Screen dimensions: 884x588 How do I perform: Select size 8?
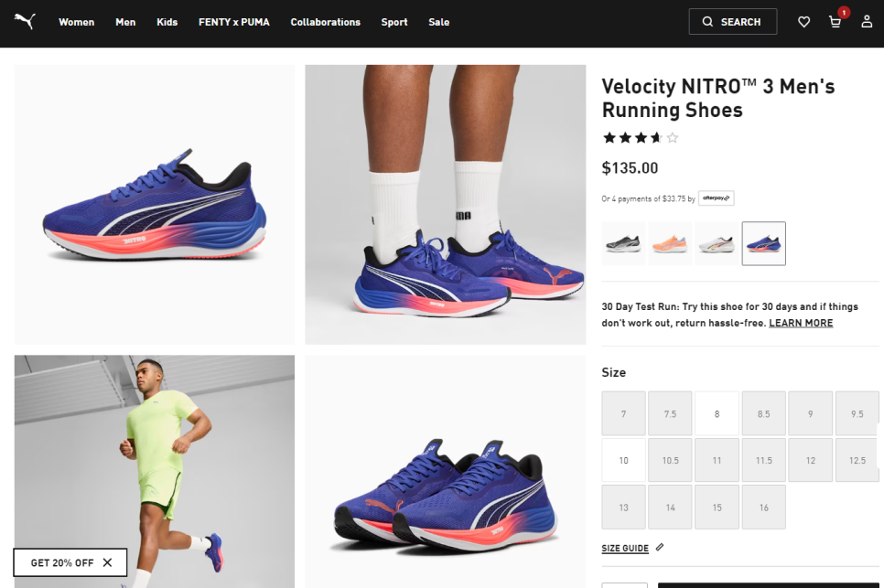click(717, 413)
